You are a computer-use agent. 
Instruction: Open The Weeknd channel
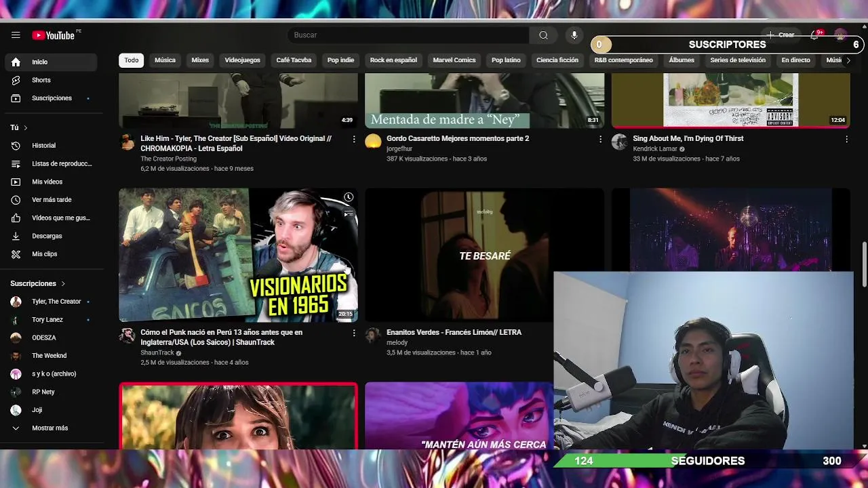[x=51, y=356]
